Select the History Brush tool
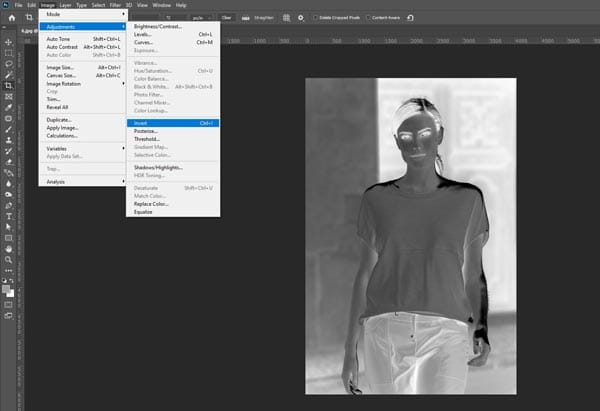600x411 pixels. pyautogui.click(x=8, y=151)
